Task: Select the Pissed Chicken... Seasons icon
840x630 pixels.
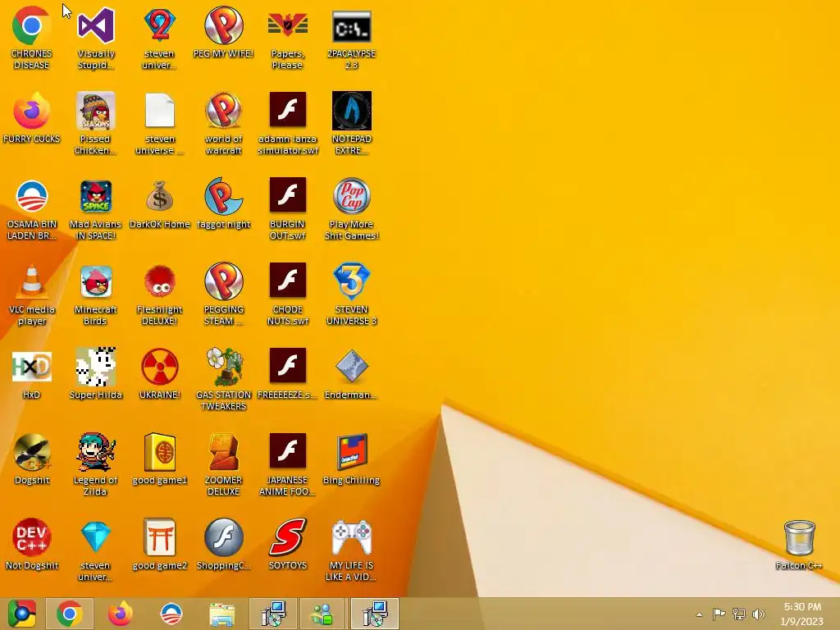Action: pyautogui.click(x=96, y=123)
